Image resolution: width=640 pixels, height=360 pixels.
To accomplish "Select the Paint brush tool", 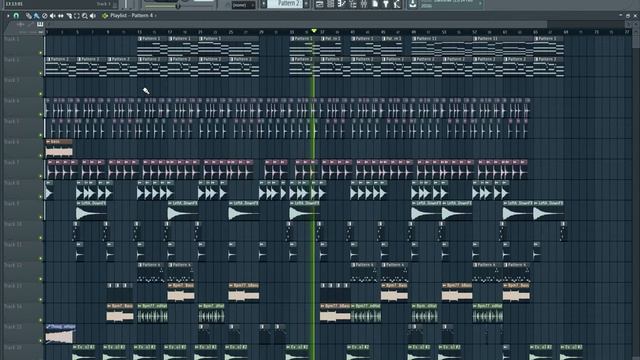I will coord(36,16).
